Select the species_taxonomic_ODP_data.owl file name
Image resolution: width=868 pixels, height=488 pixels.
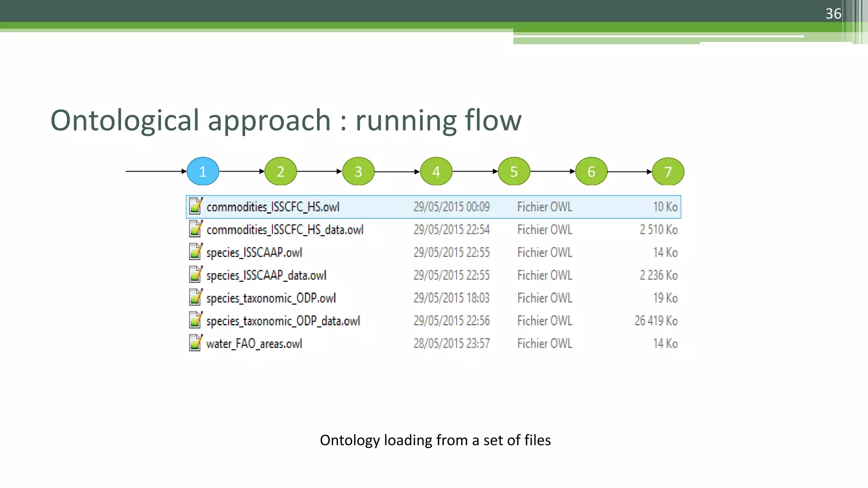coord(283,321)
